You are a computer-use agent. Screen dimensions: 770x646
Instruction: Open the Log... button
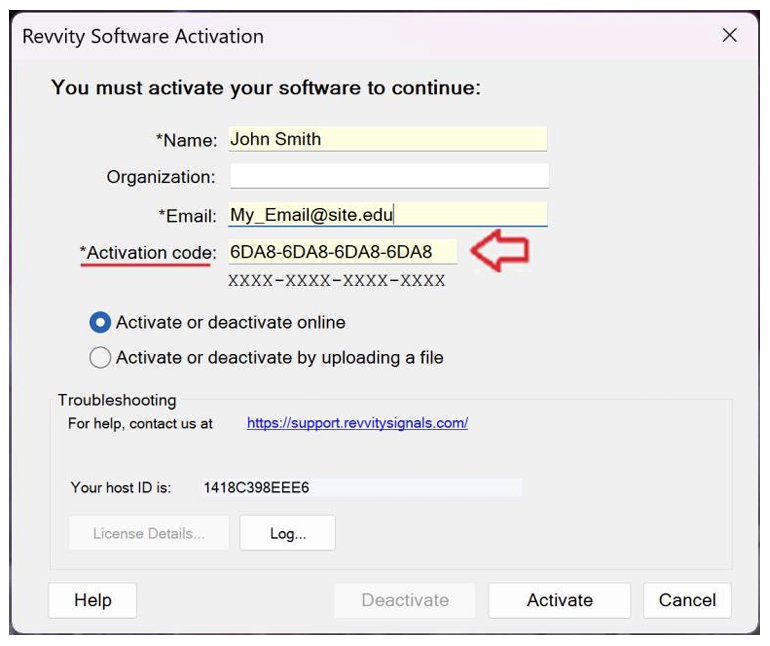tap(288, 533)
